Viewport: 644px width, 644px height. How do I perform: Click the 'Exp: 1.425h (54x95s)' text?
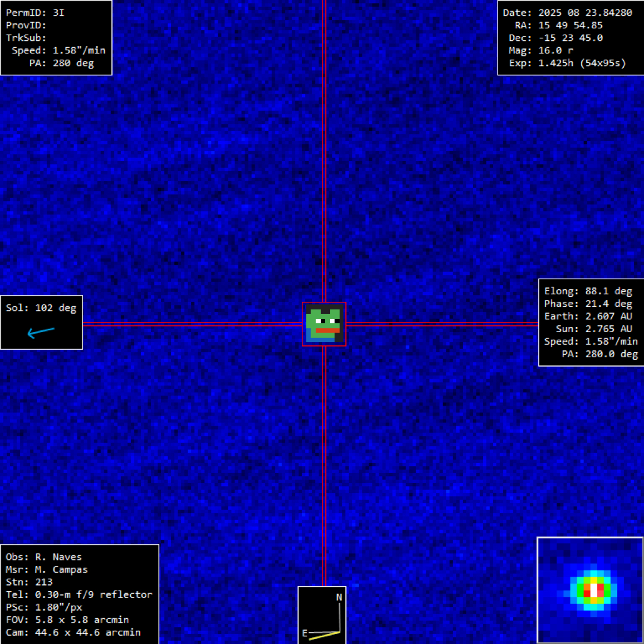pyautogui.click(x=568, y=64)
